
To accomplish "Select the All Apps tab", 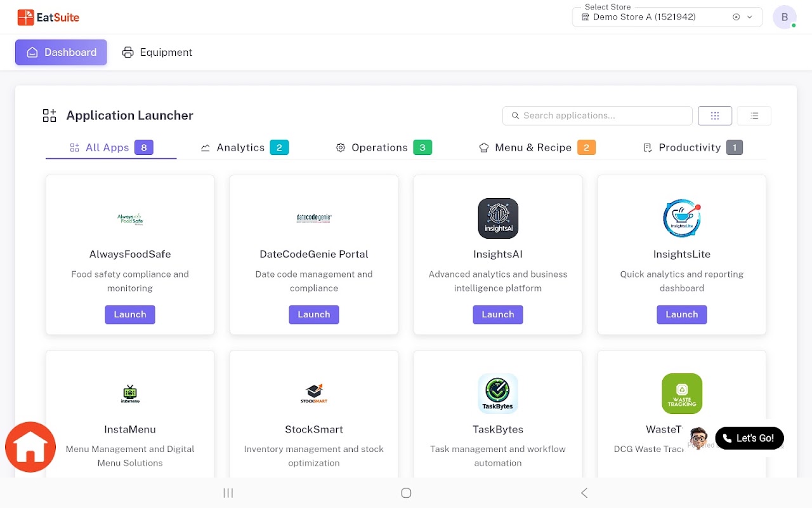I will pos(111,147).
